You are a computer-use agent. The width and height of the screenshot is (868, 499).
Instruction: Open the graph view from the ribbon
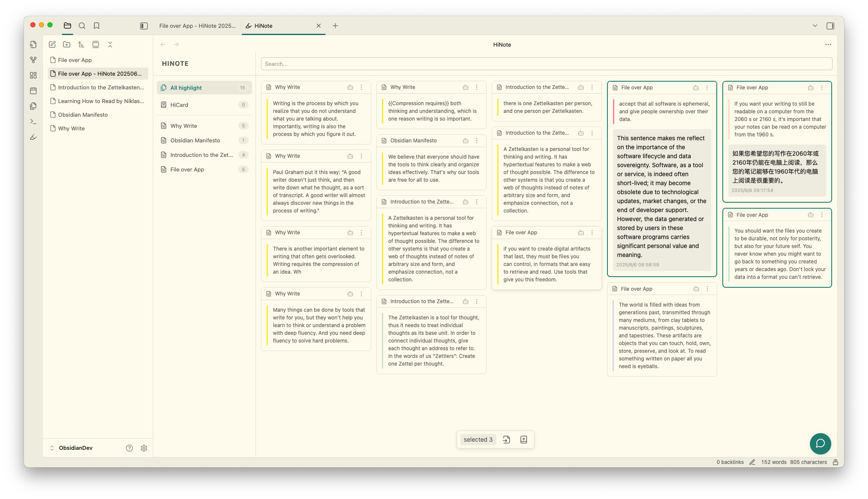[33, 60]
